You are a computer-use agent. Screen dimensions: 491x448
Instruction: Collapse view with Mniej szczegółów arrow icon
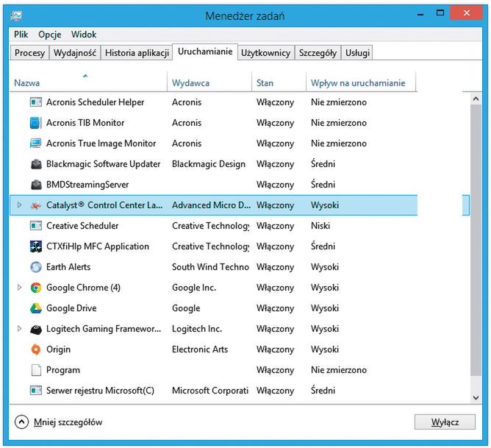(21, 422)
